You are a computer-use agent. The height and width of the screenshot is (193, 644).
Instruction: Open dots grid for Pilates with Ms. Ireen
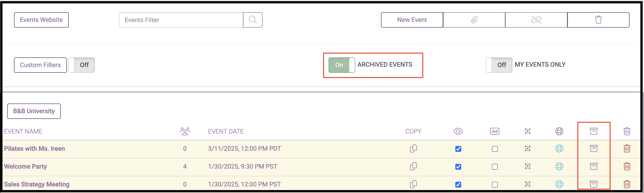click(x=527, y=148)
